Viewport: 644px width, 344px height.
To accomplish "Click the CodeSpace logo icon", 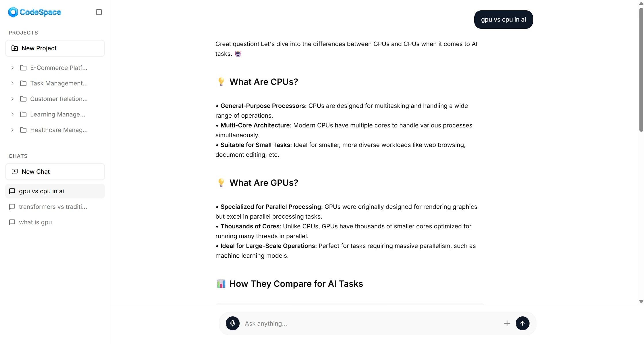I will pyautogui.click(x=13, y=12).
